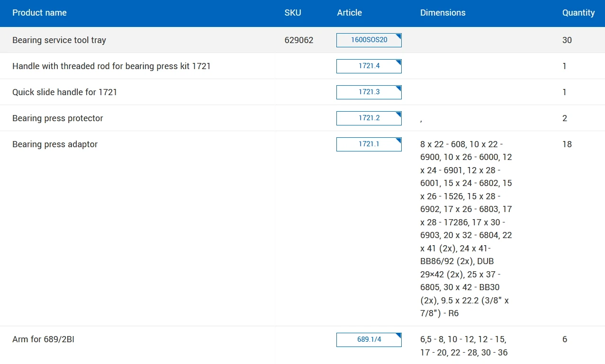Select the Bearing press adaptor name
605x364 pixels.
pos(55,144)
